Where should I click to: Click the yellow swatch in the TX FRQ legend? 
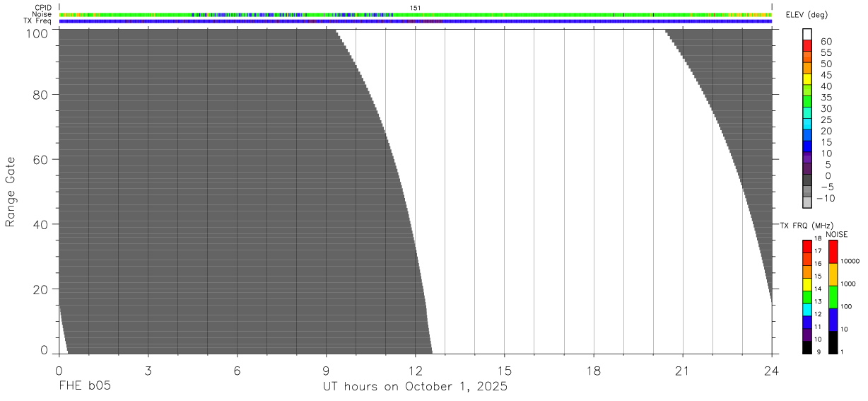click(807, 285)
